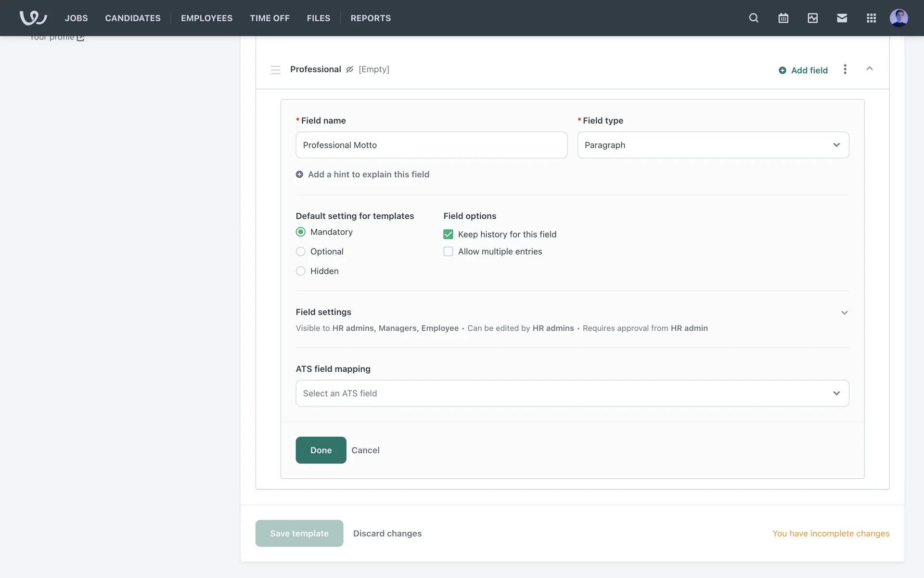Click the user profile avatar
924x578 pixels.
click(898, 18)
